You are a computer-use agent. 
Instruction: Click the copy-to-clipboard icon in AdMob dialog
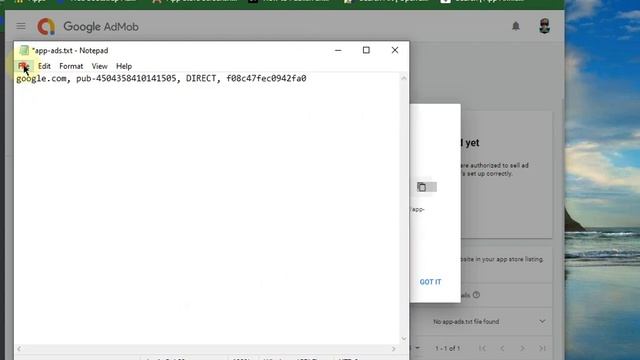click(x=422, y=187)
